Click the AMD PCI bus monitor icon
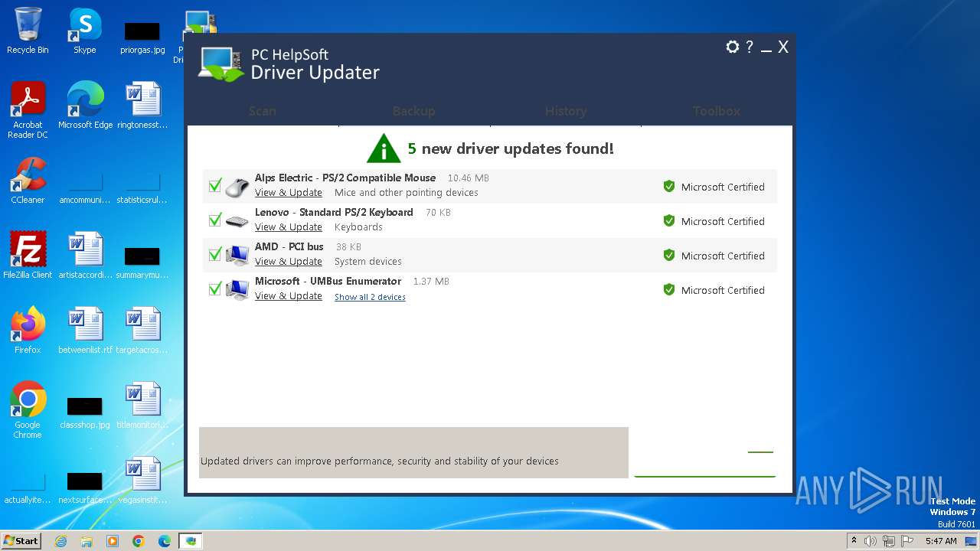This screenshot has height=551, width=980. coord(237,255)
